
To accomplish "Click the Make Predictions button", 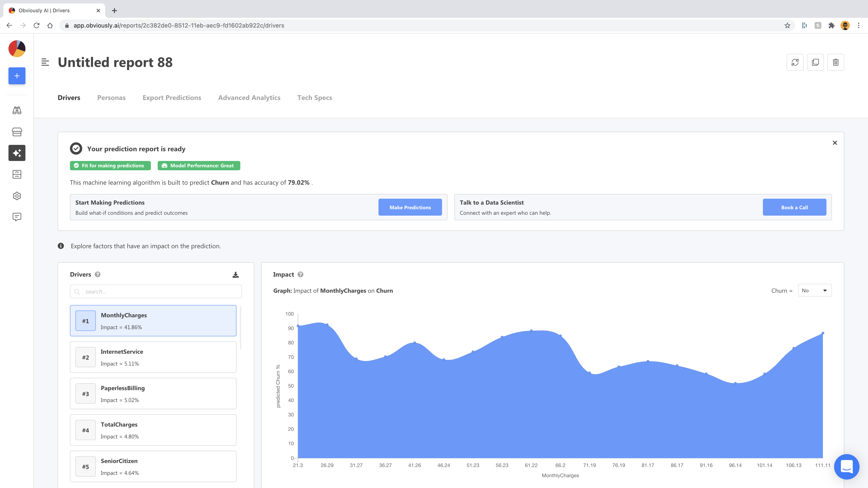I will [410, 207].
